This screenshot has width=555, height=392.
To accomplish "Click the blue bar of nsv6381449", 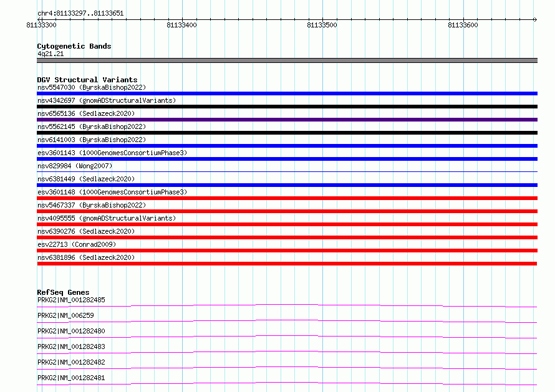I will (x=287, y=185).
